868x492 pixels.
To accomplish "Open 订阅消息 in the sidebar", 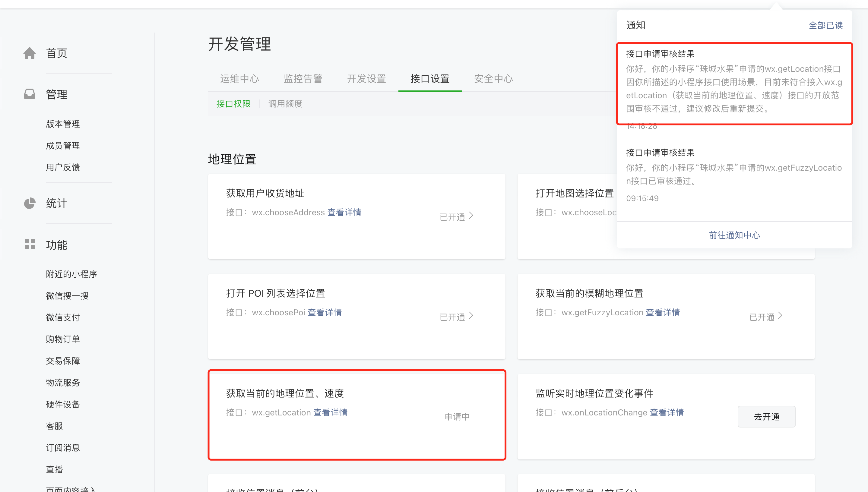I will [63, 448].
